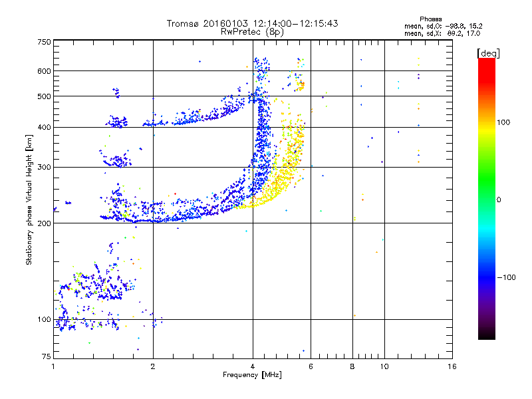
Task: Click the colorbar tick label '100'
Action: tap(503, 122)
